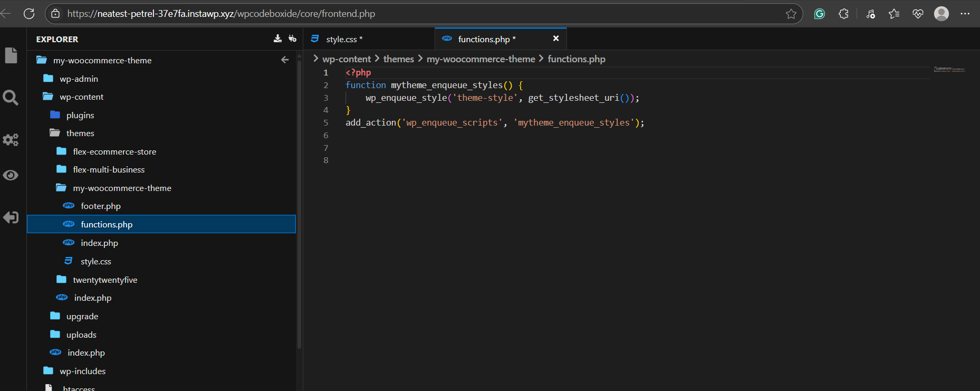Click the code minimap in the editor

click(x=949, y=69)
